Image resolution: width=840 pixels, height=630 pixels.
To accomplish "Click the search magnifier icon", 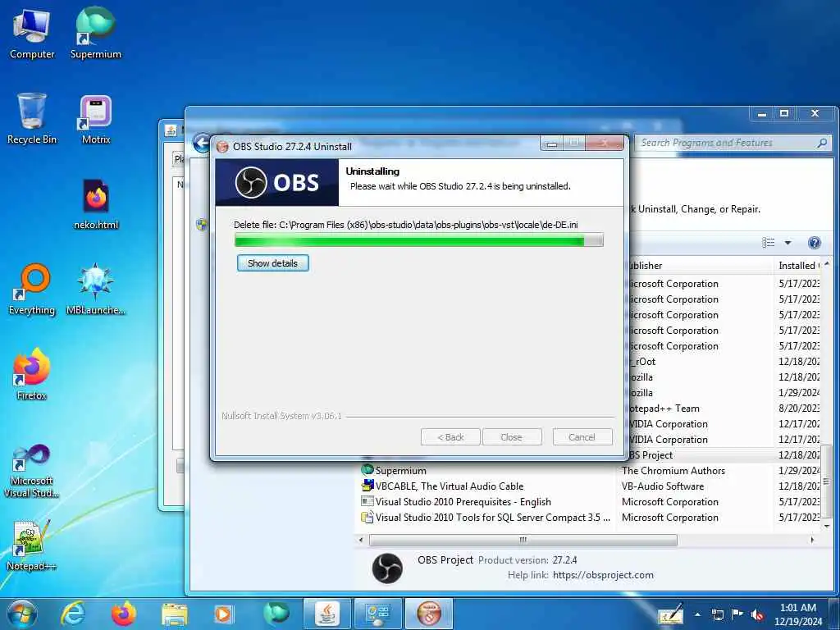I will point(822,143).
